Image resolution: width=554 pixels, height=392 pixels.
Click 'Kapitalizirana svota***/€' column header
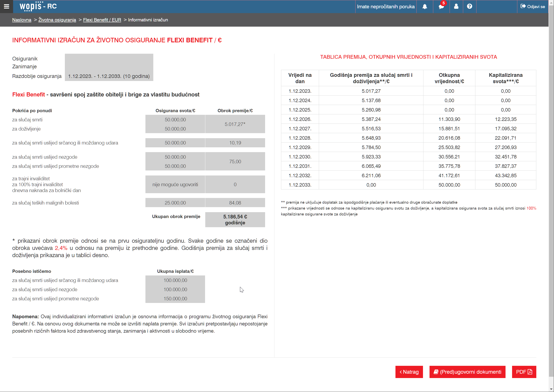click(x=506, y=78)
